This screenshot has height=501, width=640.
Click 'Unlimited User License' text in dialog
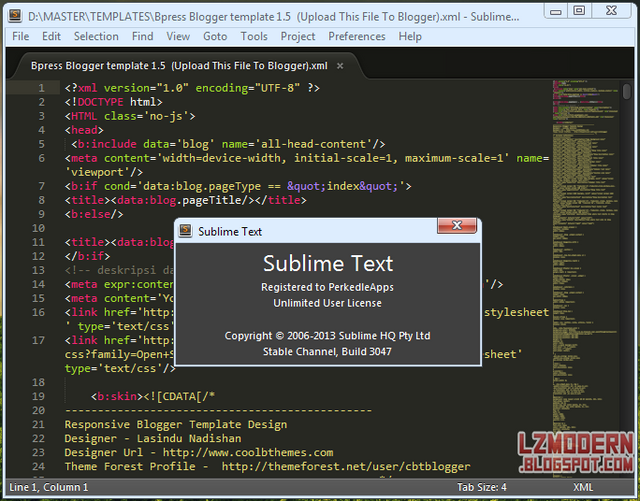(x=327, y=303)
